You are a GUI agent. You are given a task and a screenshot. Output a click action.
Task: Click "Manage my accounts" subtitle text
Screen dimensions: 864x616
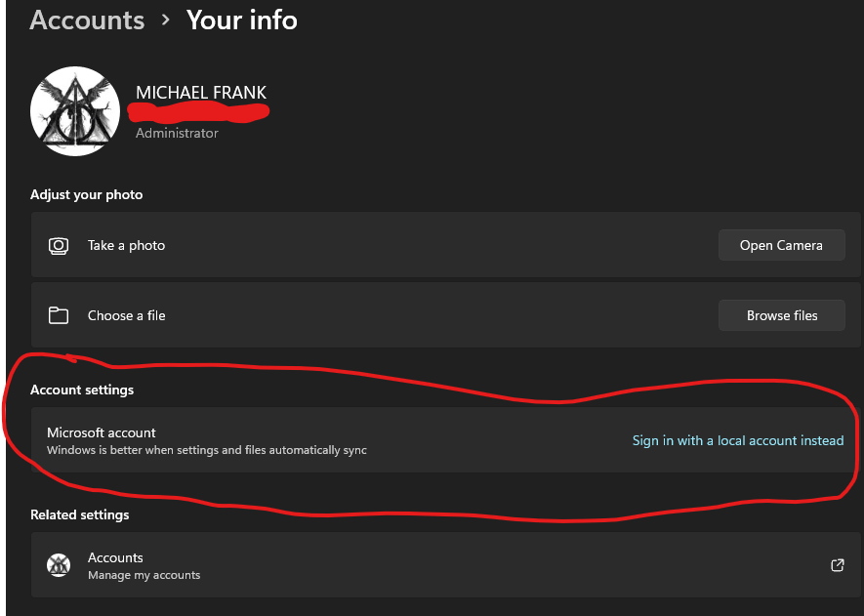[144, 575]
